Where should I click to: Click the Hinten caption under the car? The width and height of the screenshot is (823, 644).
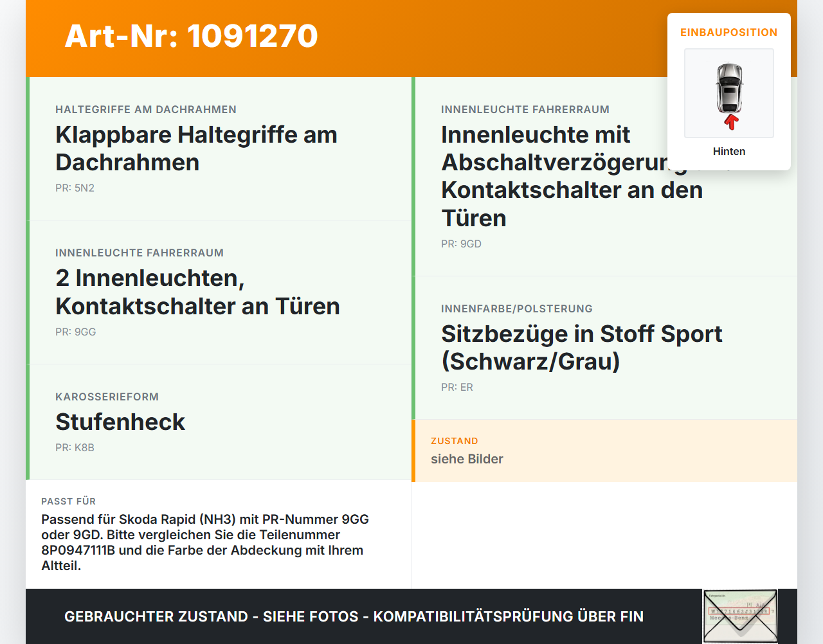[729, 151]
